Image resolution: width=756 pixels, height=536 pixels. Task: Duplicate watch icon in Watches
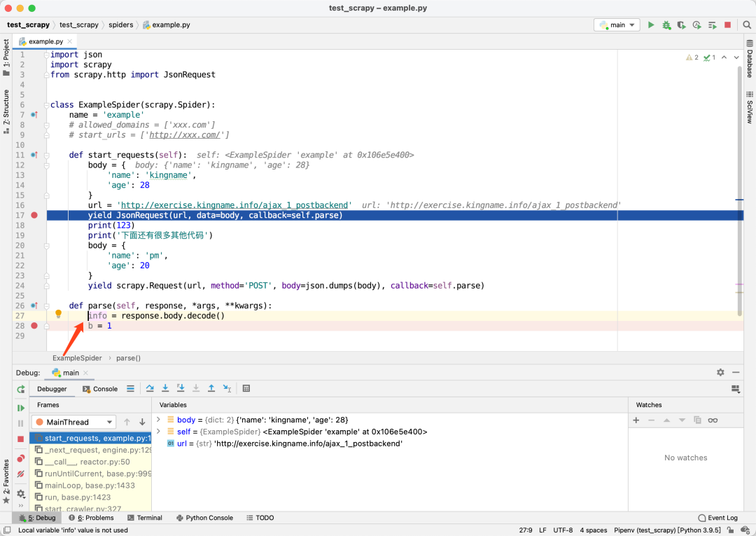697,420
